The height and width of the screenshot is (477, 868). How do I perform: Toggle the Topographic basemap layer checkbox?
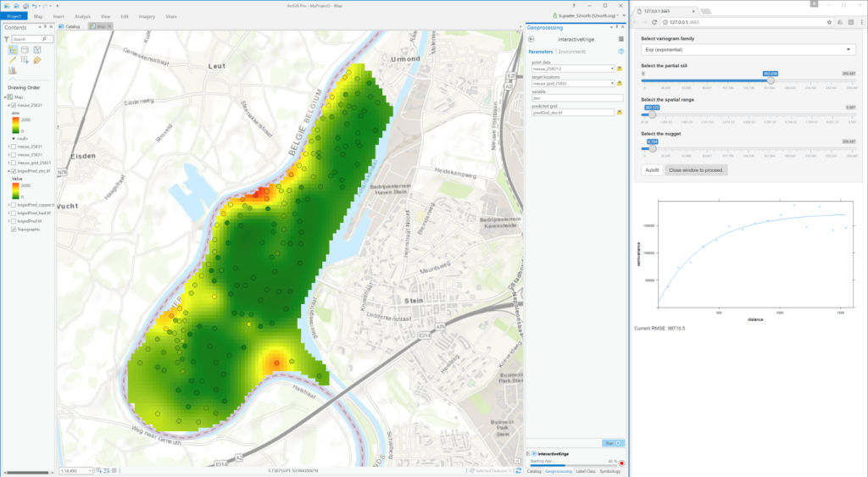(13, 230)
